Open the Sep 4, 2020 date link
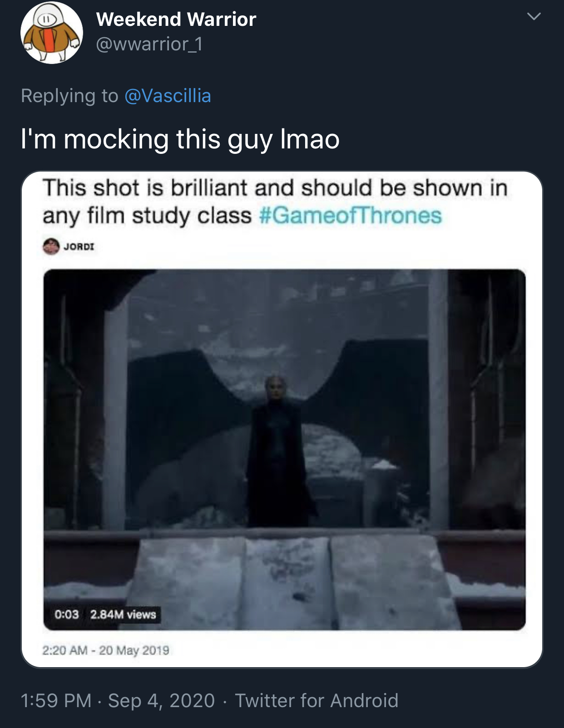 point(161,700)
